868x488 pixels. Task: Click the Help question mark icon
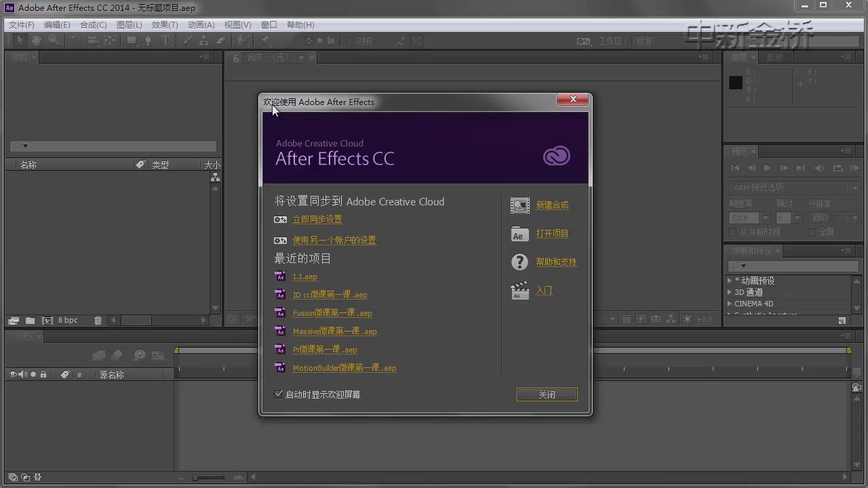pyautogui.click(x=519, y=262)
